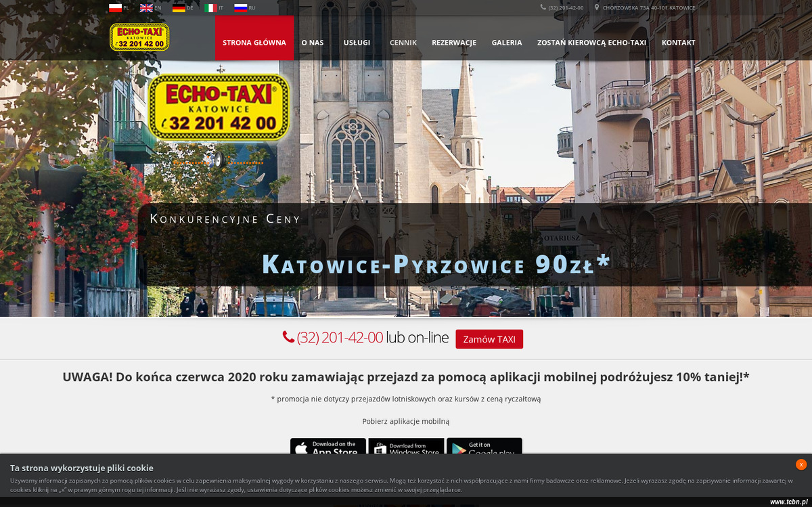
Task: Click the UWAGA 10% taniej promotion heading
Action: click(x=406, y=377)
